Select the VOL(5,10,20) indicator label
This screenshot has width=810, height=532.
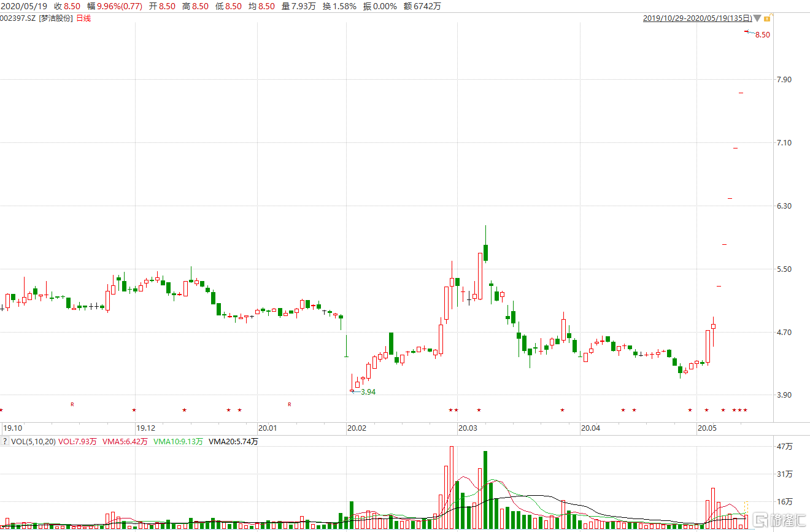pyautogui.click(x=34, y=441)
